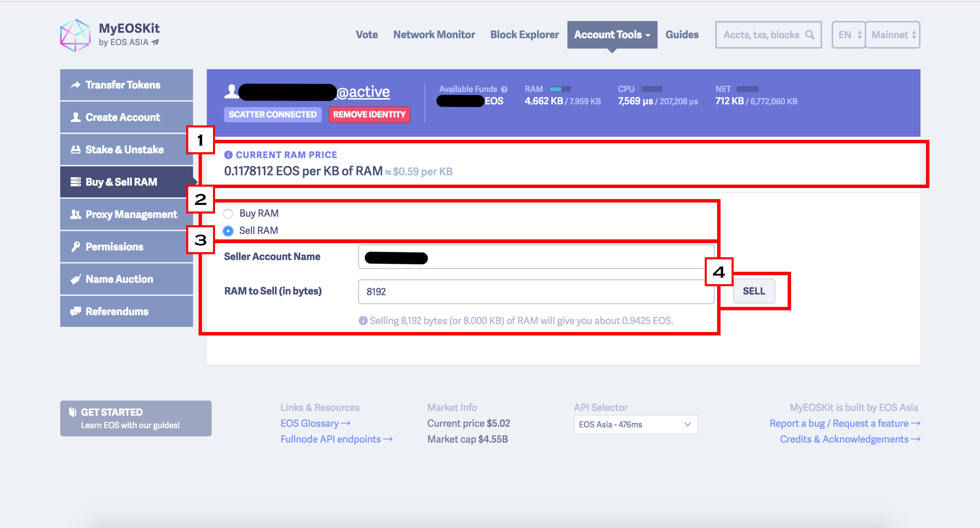Click the Transfer Tokens arrow icon
The width and height of the screenshot is (980, 528).
(x=76, y=85)
